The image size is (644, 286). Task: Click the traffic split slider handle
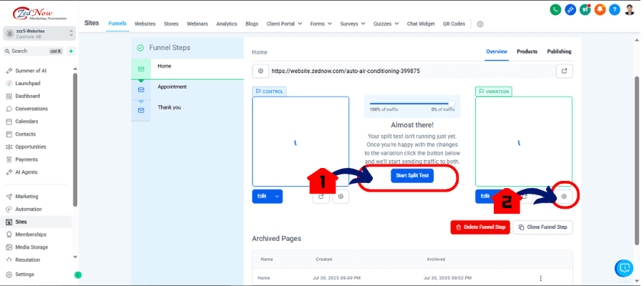[x=452, y=104]
